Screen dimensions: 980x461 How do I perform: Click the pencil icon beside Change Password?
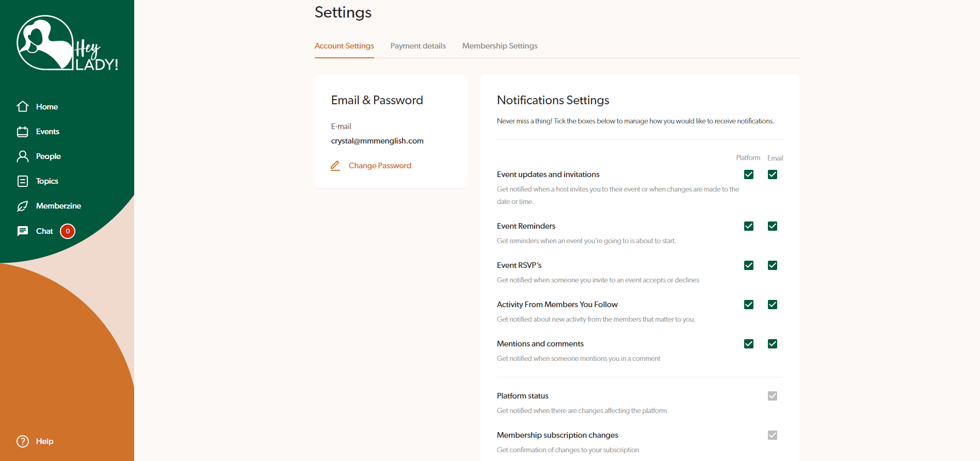(335, 166)
